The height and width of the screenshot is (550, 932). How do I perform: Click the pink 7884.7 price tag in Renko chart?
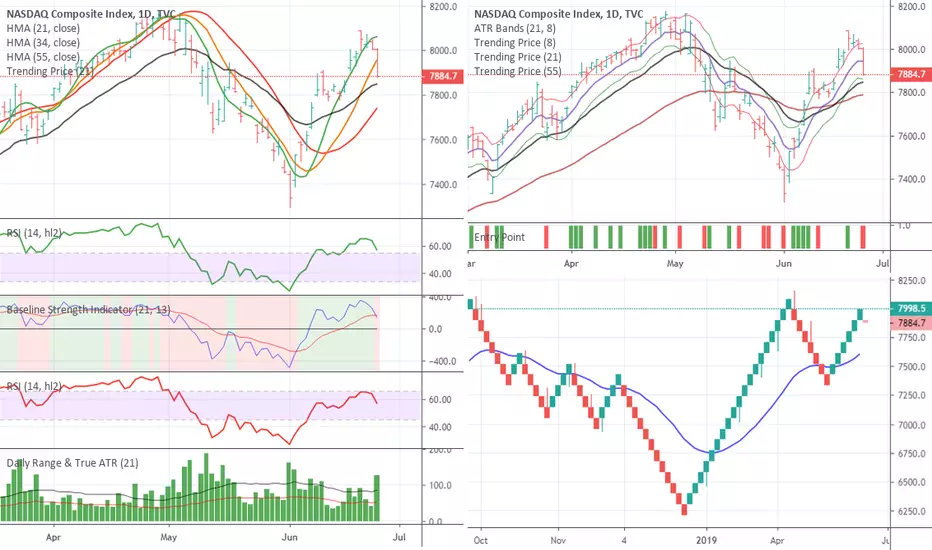pyautogui.click(x=911, y=323)
